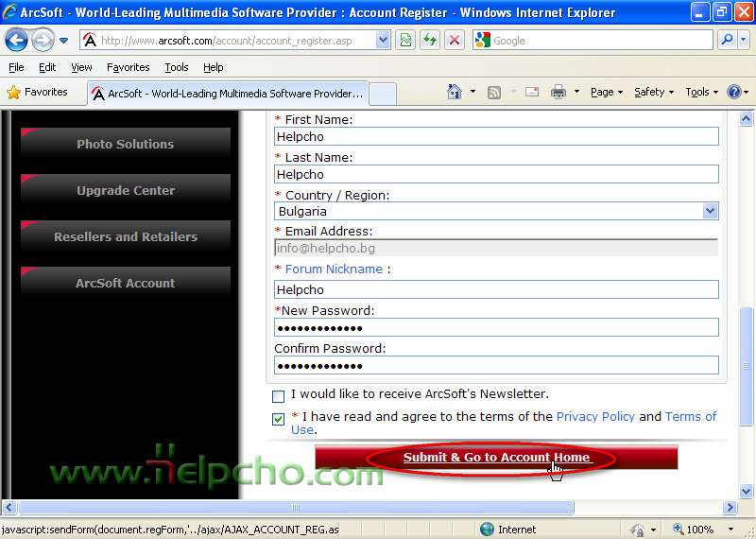The image size is (756, 539).
Task: Open a new blank tab
Action: coord(383,94)
